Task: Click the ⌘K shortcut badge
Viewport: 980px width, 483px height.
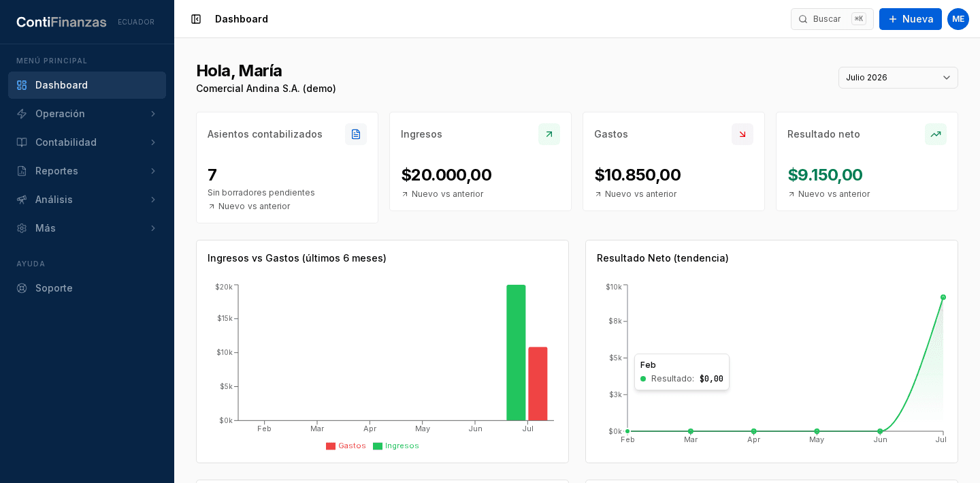Action: click(859, 19)
